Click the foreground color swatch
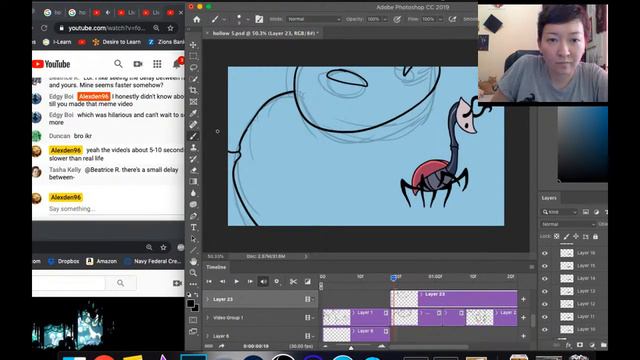640x360 pixels. click(191, 303)
